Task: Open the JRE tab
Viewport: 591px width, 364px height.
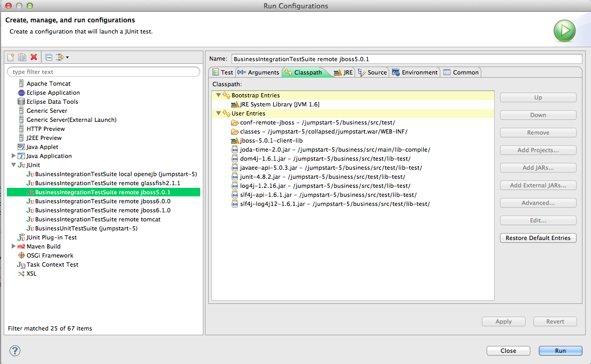Action: pyautogui.click(x=343, y=72)
